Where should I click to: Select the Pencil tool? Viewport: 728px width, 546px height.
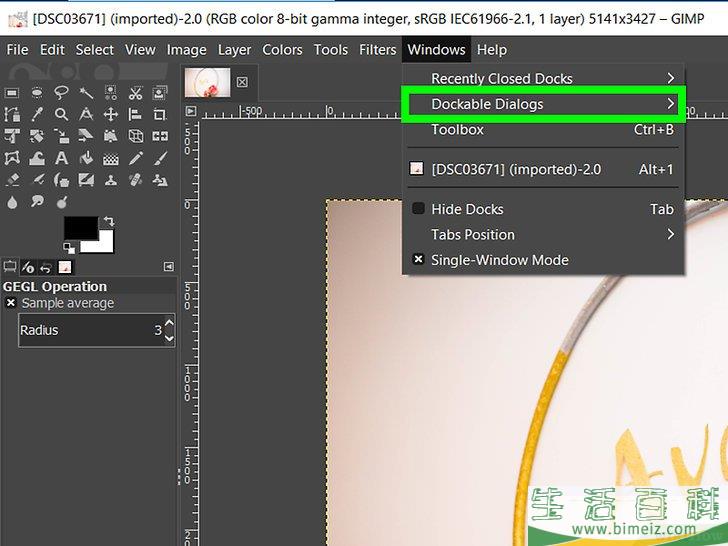[135, 158]
